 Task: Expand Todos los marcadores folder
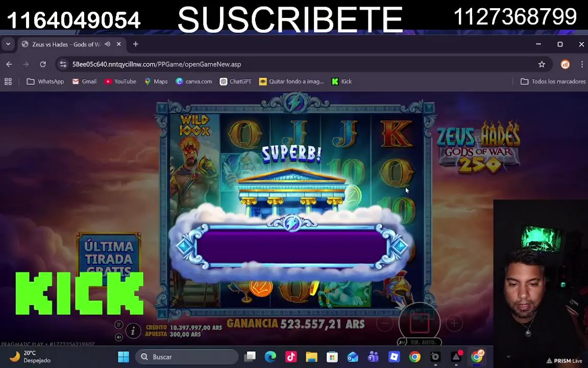click(x=553, y=81)
